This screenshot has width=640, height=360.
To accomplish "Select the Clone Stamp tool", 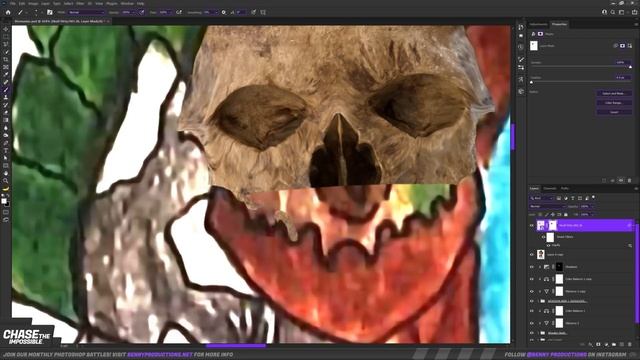I will coord(6,97).
